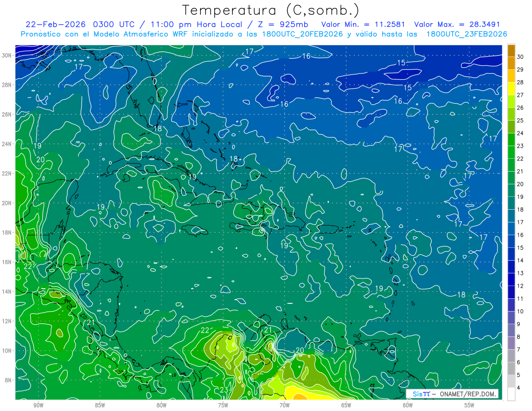Click the yellow scale segment between 27 and 28
This screenshot has height=411, width=532.
coord(512,89)
